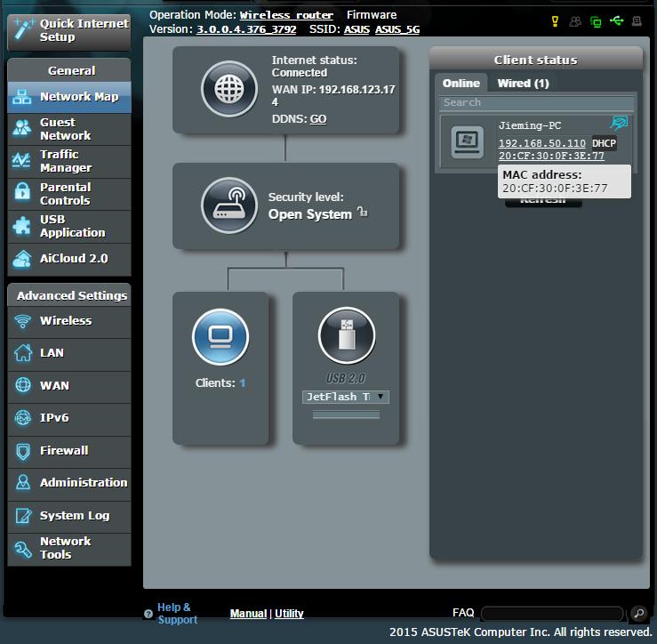Click the Guest Network people icon

[22, 127]
